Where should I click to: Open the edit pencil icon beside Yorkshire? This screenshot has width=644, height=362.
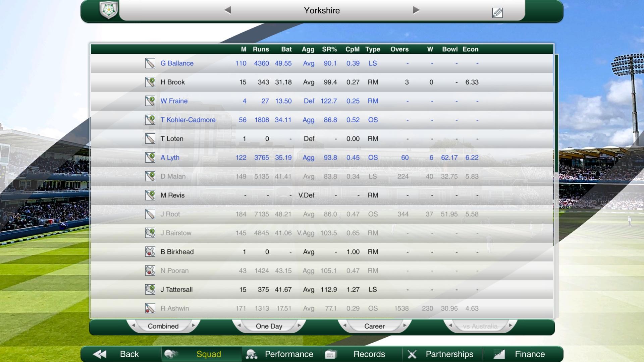(497, 13)
